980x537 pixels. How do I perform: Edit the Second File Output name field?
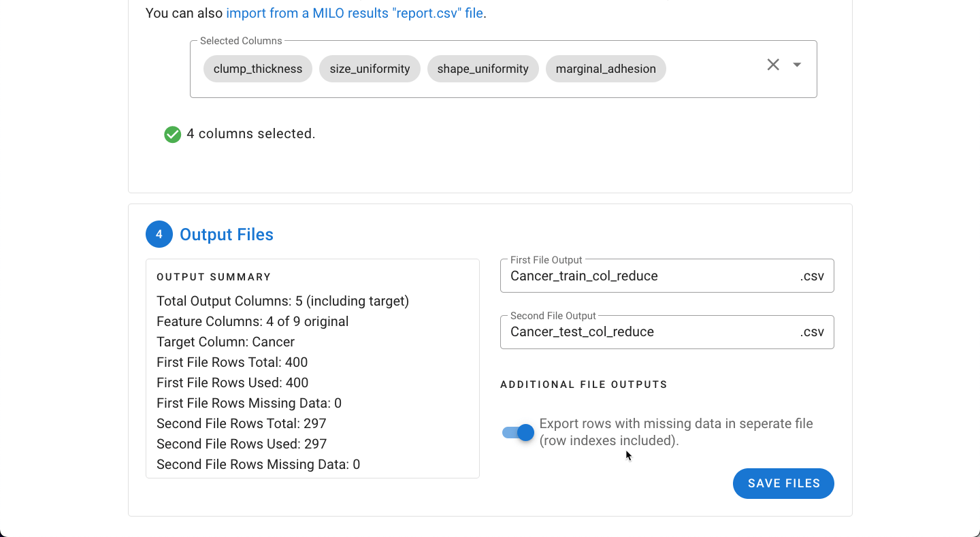(667, 331)
